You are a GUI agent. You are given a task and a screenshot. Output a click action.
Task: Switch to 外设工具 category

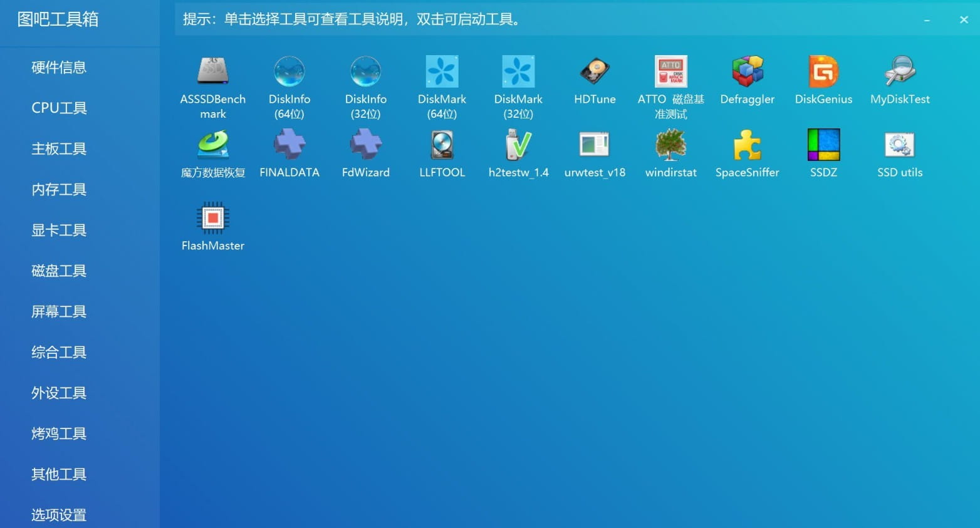coord(59,393)
